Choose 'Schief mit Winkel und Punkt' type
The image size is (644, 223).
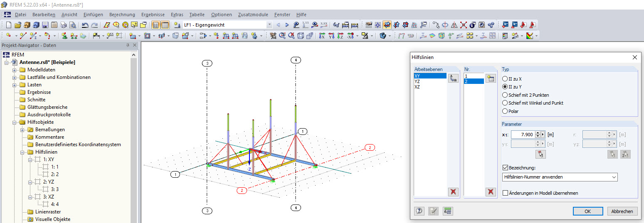[533, 103]
